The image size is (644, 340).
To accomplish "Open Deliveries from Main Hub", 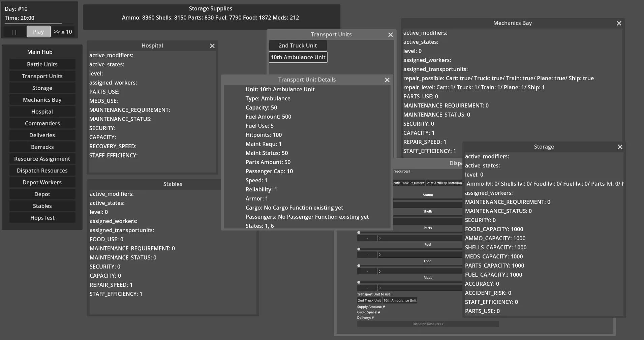I will click(x=42, y=135).
